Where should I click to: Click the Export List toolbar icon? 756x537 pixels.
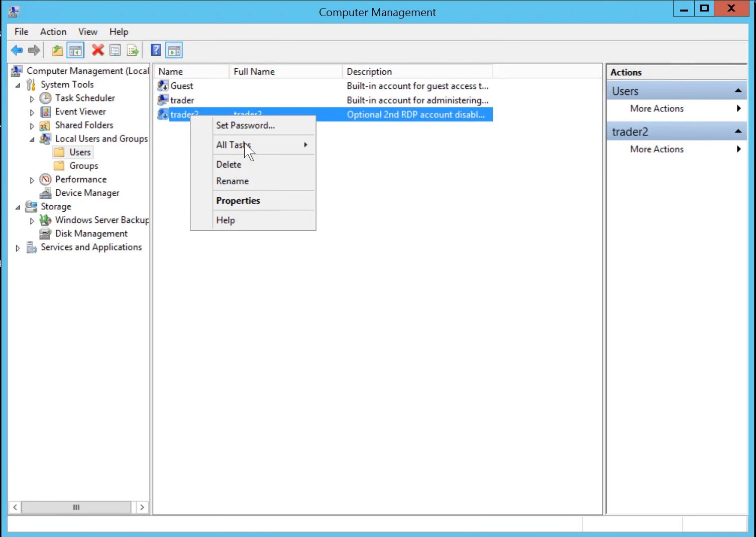[x=133, y=50]
